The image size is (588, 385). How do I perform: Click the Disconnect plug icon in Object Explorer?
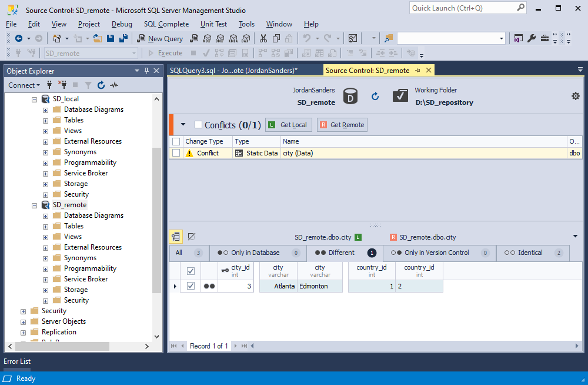(x=62, y=85)
